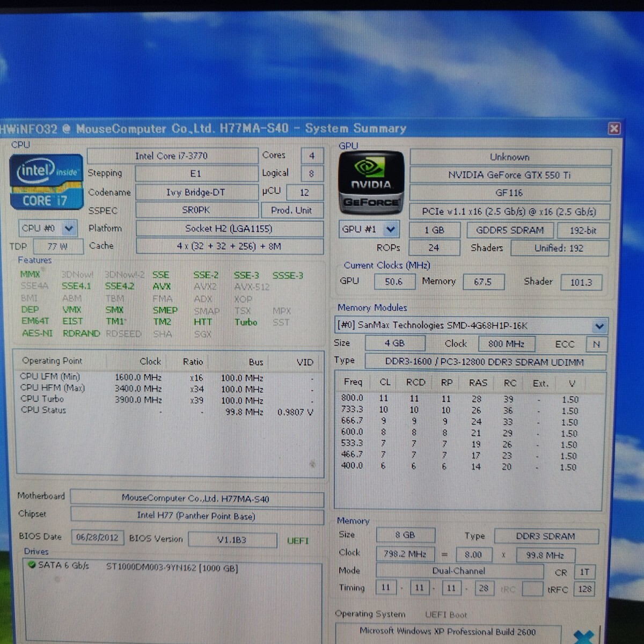Select the CPU Turbo operating point row
Image resolution: width=644 pixels, height=644 pixels.
[x=42, y=399]
